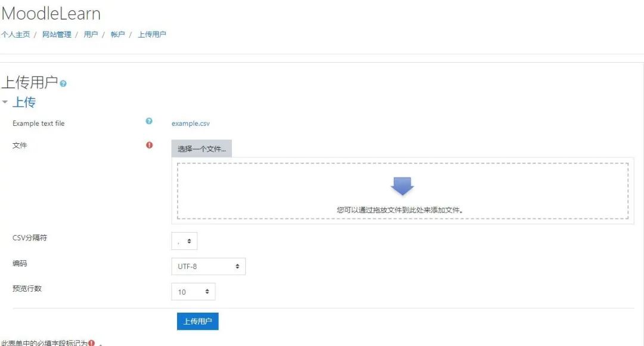644x346 pixels.
Task: Open help icon beside 上传用户 heading
Action: click(63, 84)
